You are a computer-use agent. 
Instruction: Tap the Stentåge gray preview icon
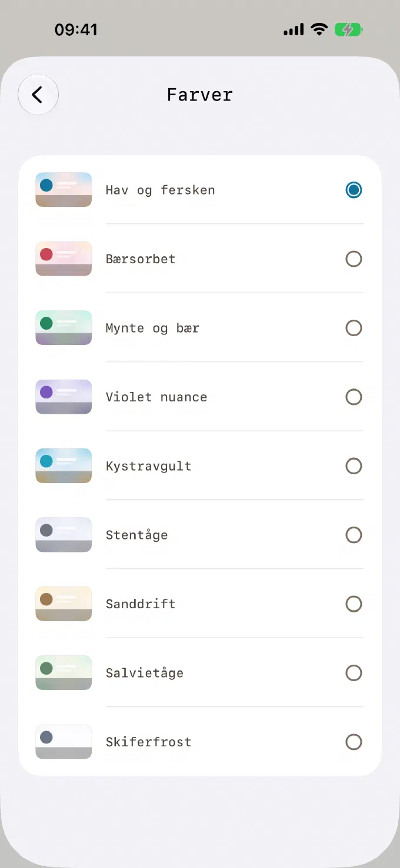tap(64, 535)
